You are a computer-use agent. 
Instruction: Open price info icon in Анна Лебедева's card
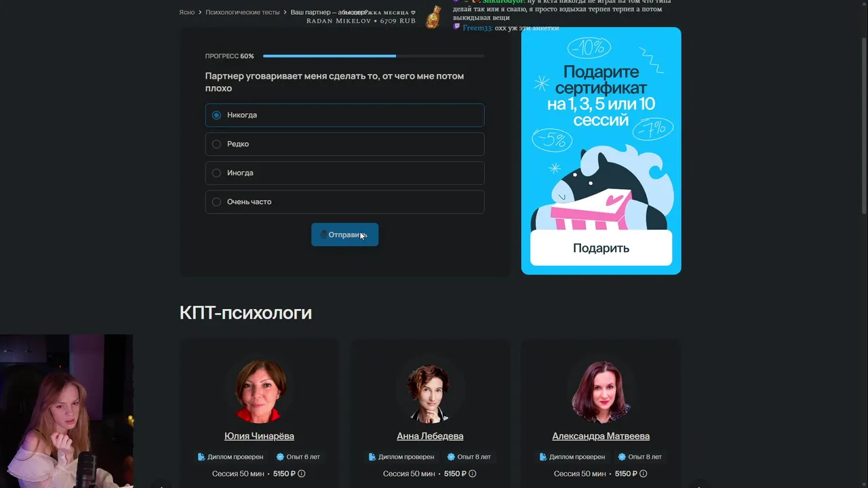pos(473,474)
